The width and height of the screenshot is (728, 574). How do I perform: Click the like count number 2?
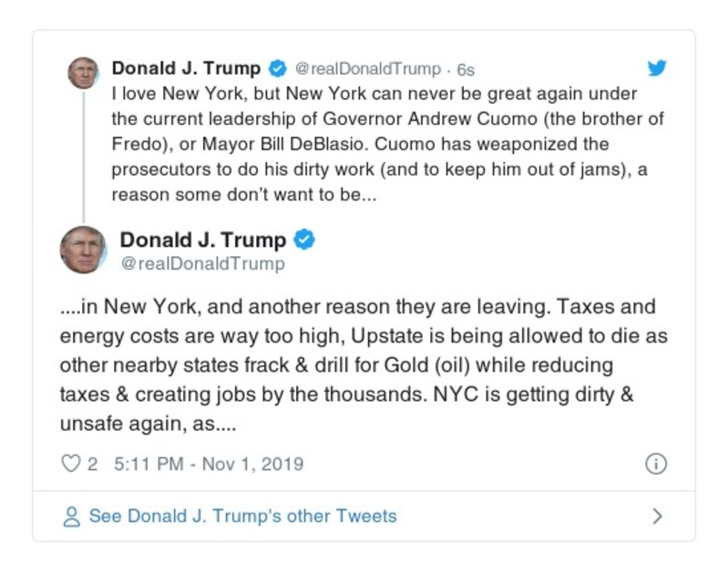coord(92,464)
